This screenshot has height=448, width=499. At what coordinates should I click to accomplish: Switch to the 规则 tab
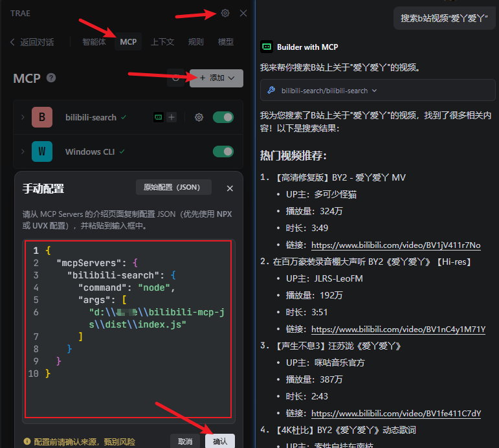(195, 41)
